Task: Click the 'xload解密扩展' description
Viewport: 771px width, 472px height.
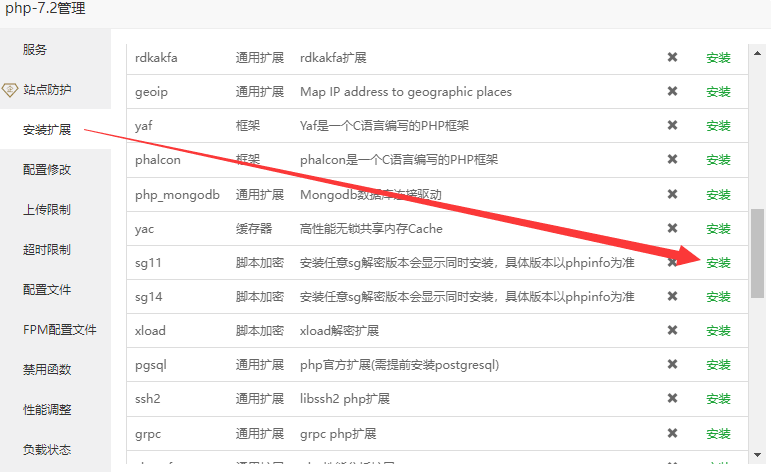Action: tap(339, 330)
